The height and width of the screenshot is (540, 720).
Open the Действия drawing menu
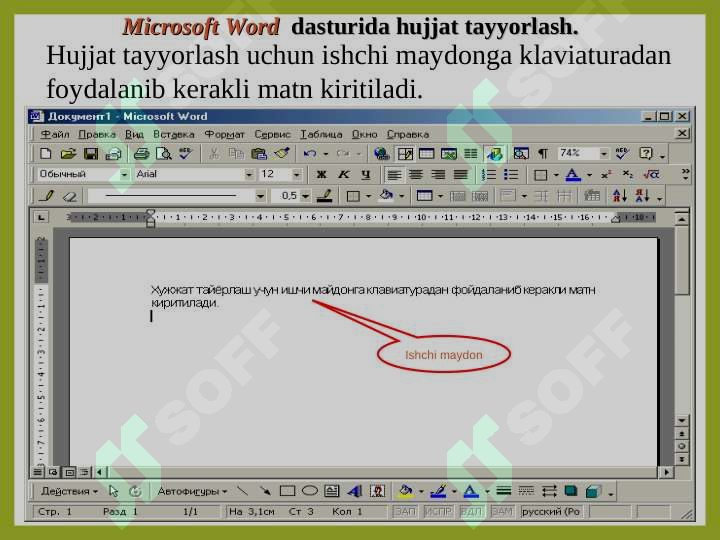point(69,491)
